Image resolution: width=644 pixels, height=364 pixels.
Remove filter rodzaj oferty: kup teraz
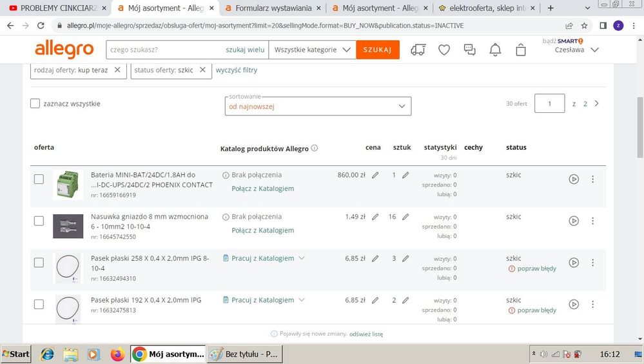coord(117,70)
